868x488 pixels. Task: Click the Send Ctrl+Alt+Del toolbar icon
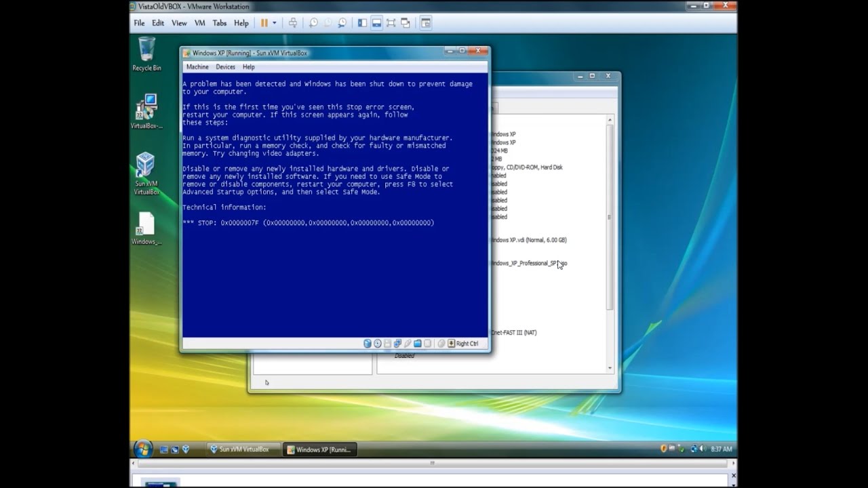point(293,22)
